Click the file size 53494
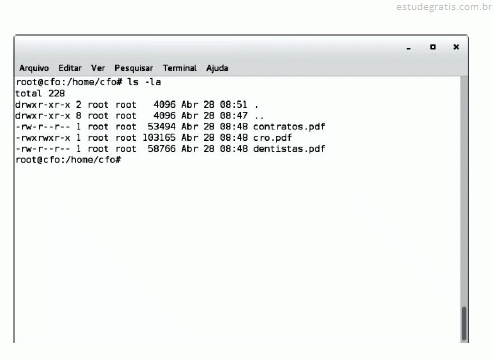Screen dimensions: 493x360 point(162,127)
